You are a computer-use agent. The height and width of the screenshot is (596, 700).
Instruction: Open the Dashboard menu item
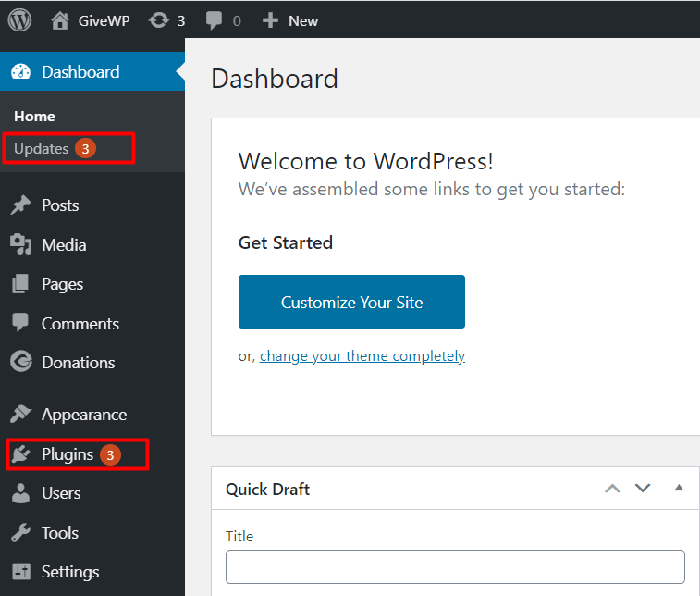tap(92, 71)
